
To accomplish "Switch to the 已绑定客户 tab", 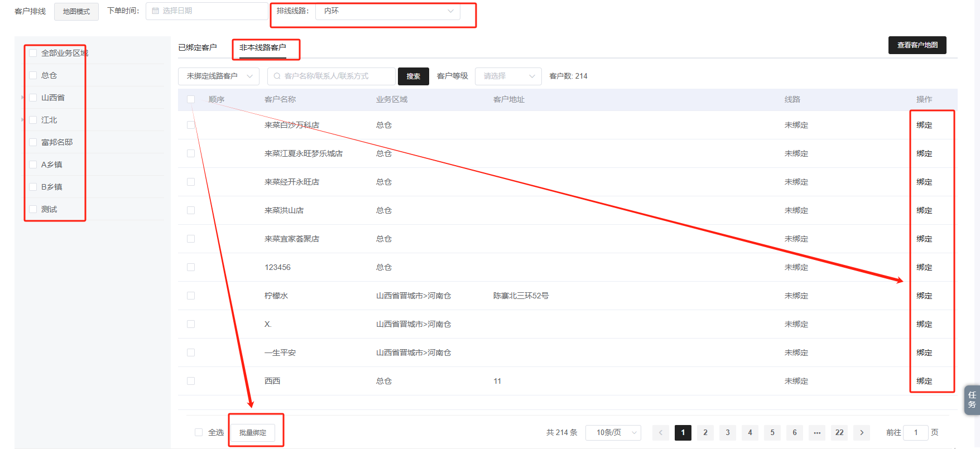I will (x=198, y=47).
